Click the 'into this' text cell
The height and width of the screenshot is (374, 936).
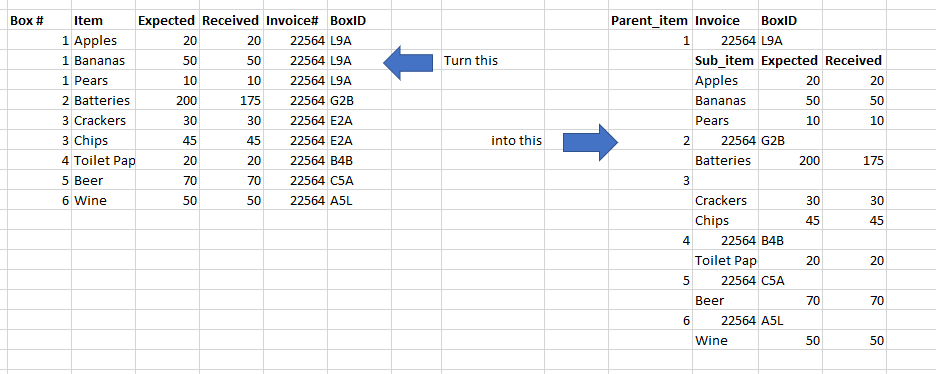click(516, 141)
